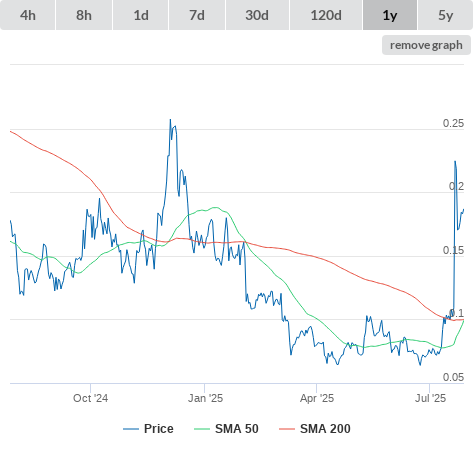Switch to the 5y timeframe
Viewport: 474px width, 455px height.
tap(446, 15)
